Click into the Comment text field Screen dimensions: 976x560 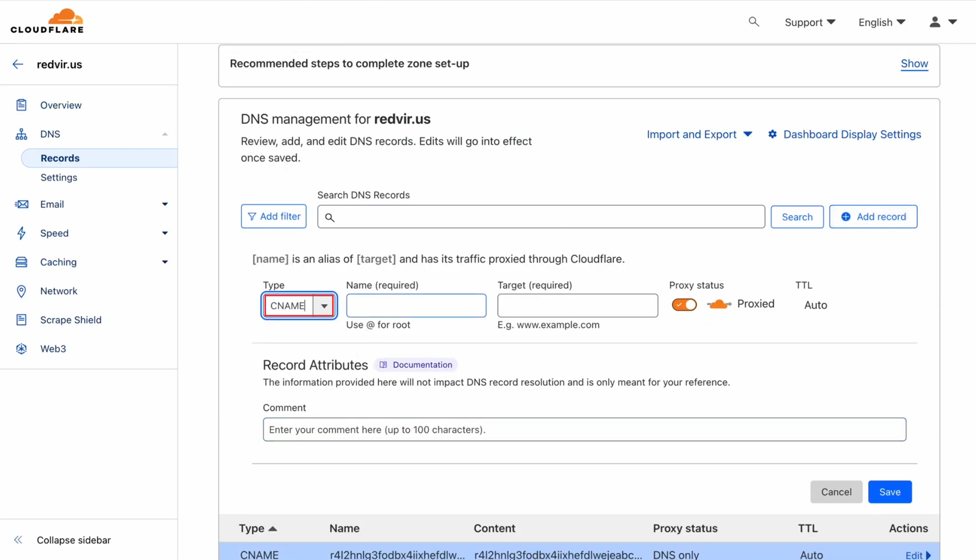(584, 429)
